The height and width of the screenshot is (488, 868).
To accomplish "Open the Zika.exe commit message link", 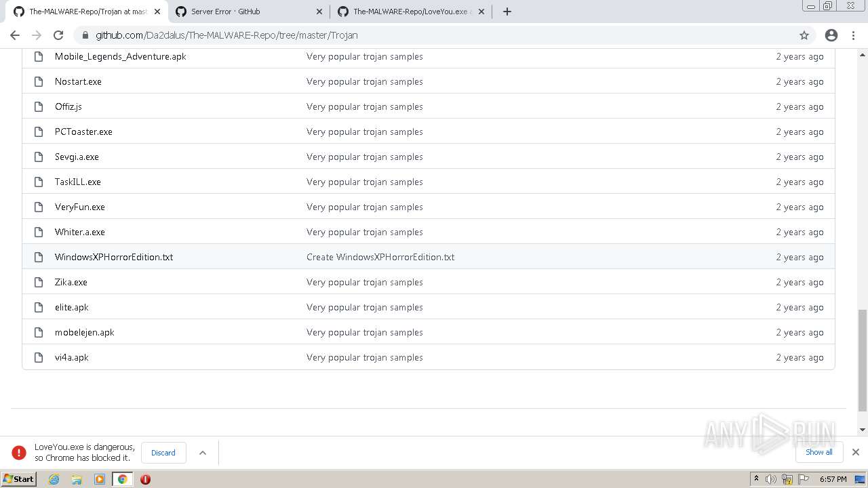I will pyautogui.click(x=365, y=282).
